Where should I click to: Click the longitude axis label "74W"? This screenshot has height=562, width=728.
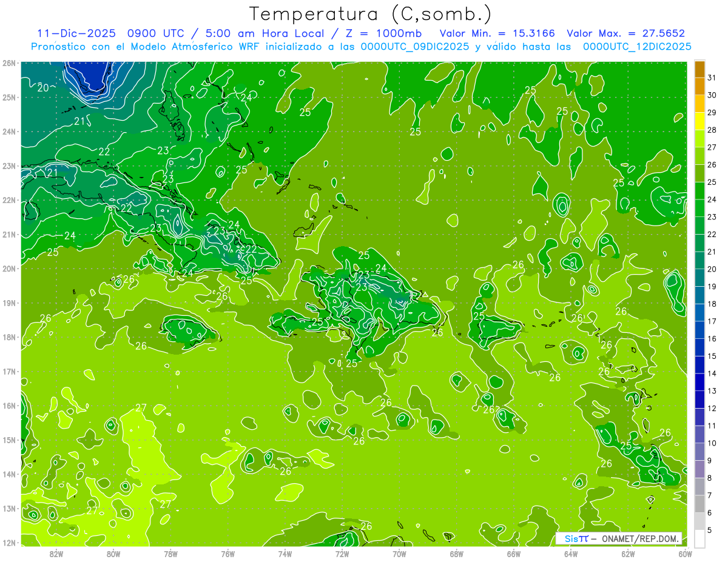pyautogui.click(x=285, y=554)
